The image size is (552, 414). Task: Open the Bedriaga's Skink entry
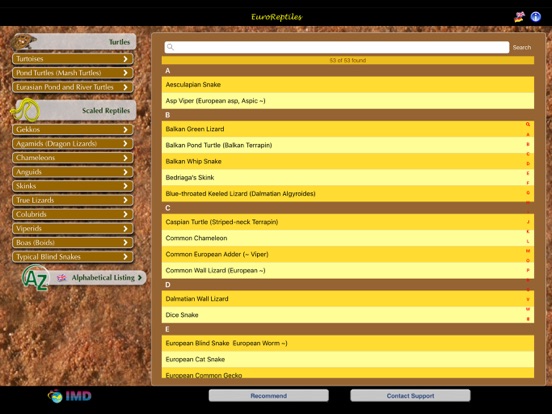(348, 177)
